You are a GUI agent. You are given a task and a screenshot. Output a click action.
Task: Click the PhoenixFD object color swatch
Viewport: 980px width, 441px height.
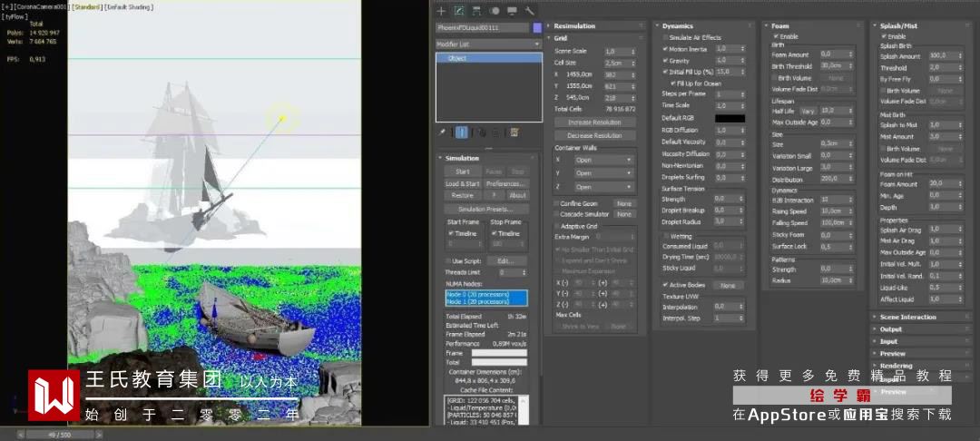pyautogui.click(x=537, y=28)
